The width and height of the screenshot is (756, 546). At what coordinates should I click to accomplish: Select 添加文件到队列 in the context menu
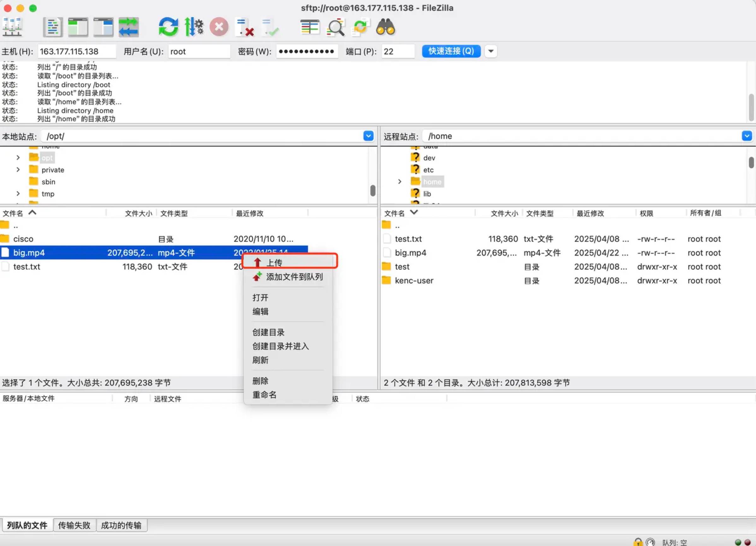[x=294, y=277]
